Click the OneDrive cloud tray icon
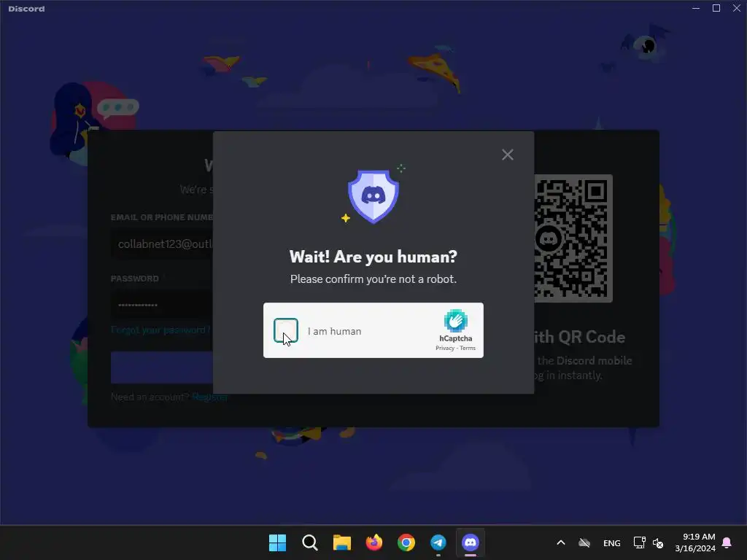 click(x=584, y=542)
